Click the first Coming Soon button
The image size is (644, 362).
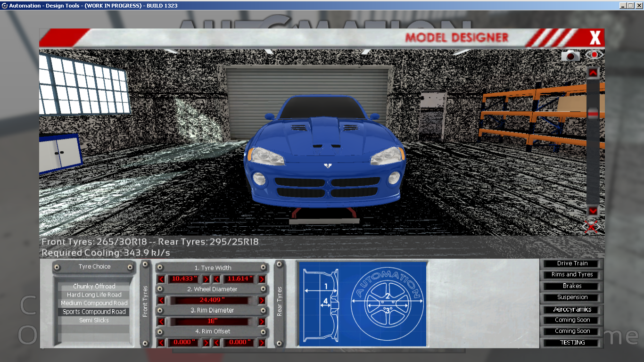click(571, 320)
